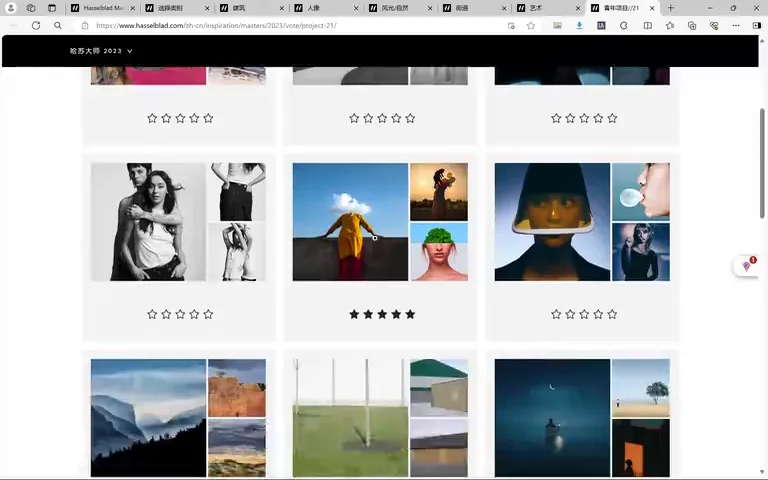Open the bubble gum profile thumbnail
Screen dimensions: 768x480
click(641, 192)
